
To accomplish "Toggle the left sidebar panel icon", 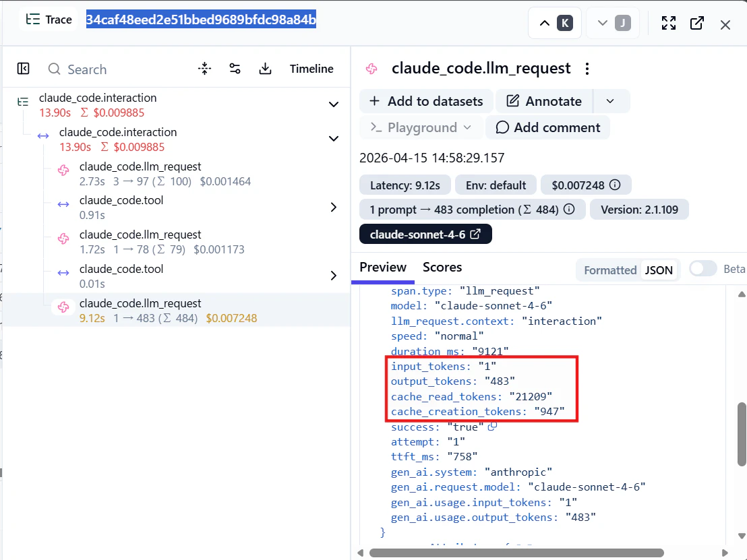I will pyautogui.click(x=24, y=69).
